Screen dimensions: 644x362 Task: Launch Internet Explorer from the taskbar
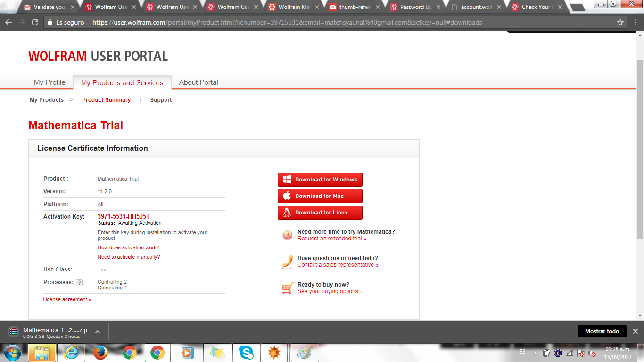(x=71, y=353)
